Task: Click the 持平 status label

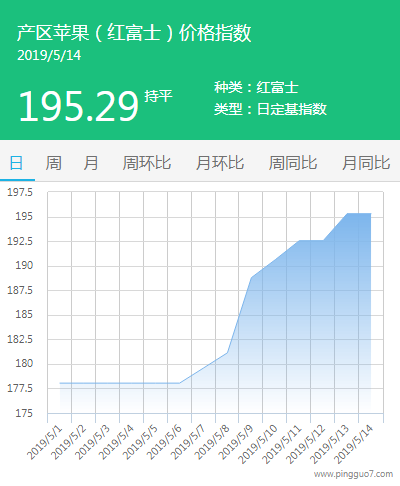Action: tap(158, 96)
